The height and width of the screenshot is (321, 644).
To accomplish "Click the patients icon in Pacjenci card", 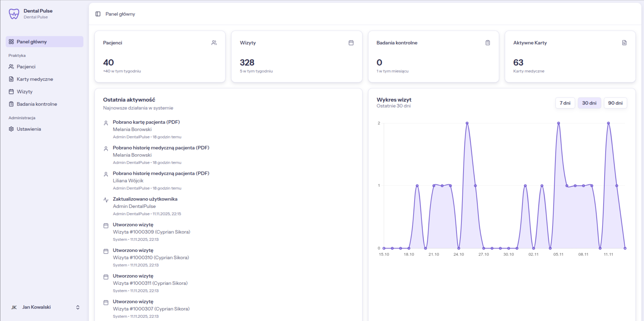I will pyautogui.click(x=214, y=43).
